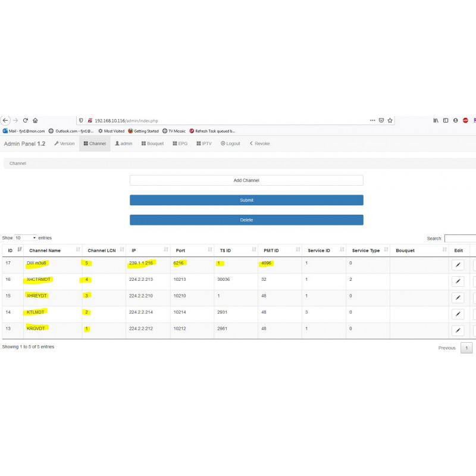Click the Add Channel button
This screenshot has height=476, width=476.
pyautogui.click(x=246, y=180)
